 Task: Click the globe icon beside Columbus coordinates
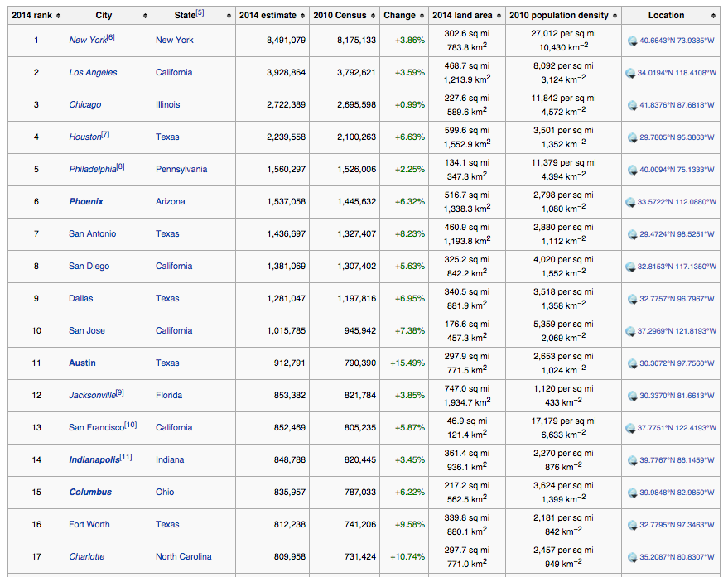tap(633, 492)
